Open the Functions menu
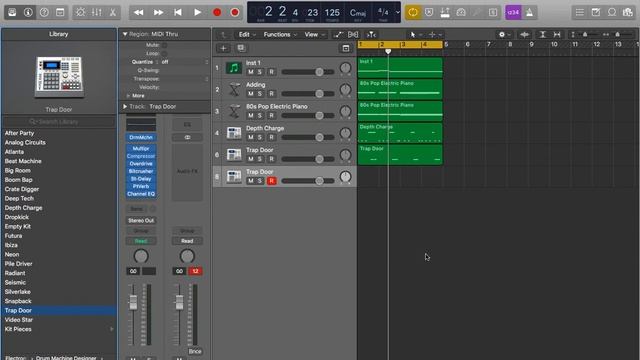This screenshot has height=360, width=640. click(280, 35)
